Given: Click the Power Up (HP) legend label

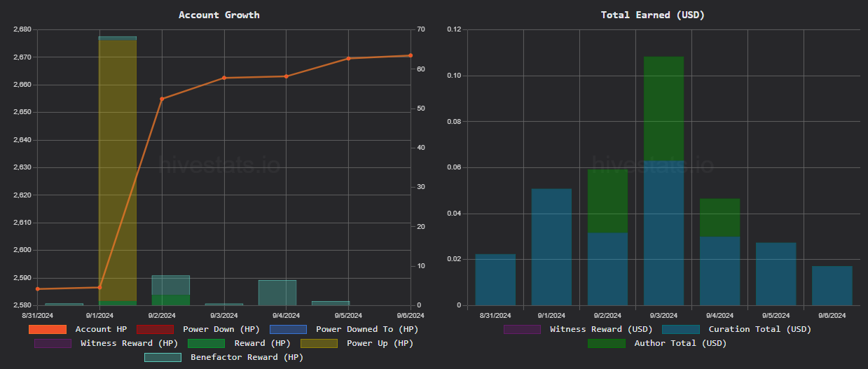Looking at the screenshot, I should click(x=380, y=343).
